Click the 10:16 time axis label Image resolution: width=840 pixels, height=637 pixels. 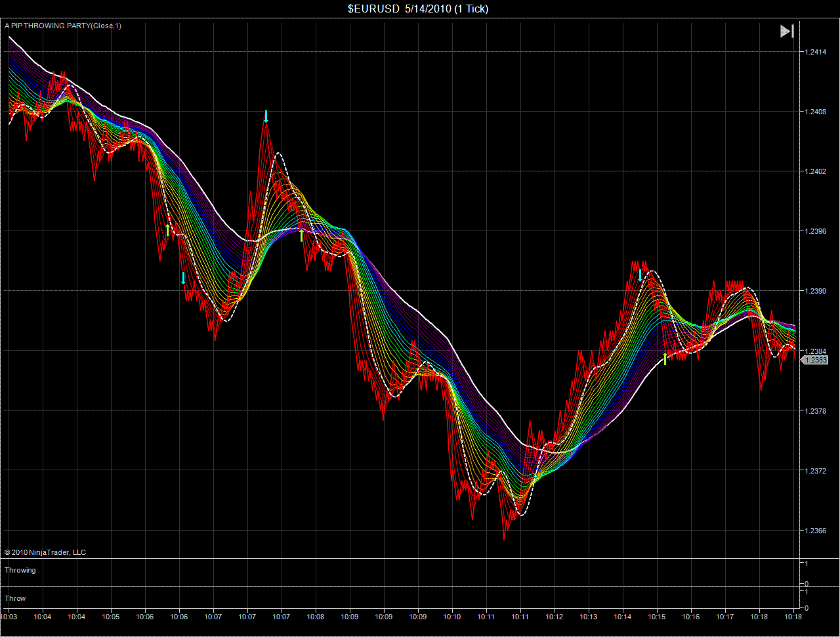click(691, 617)
